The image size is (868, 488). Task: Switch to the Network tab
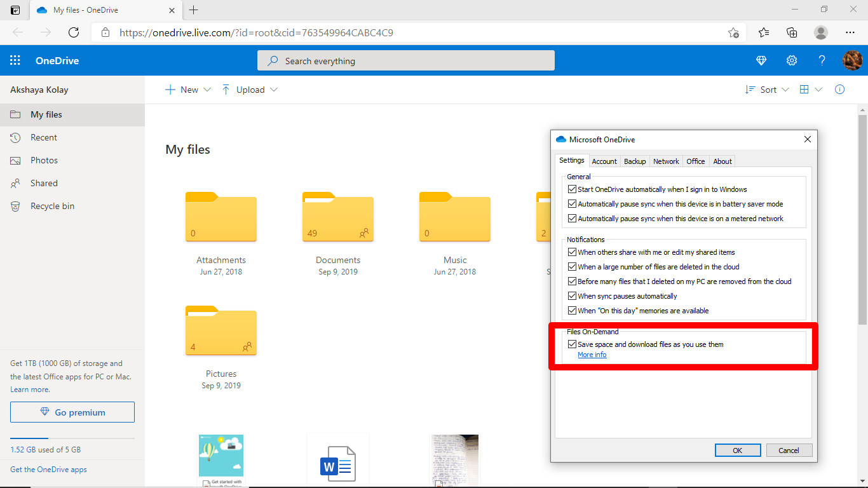[666, 161]
